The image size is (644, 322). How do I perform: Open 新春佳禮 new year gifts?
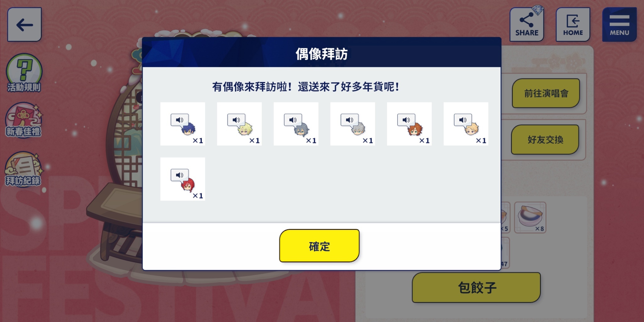click(24, 120)
